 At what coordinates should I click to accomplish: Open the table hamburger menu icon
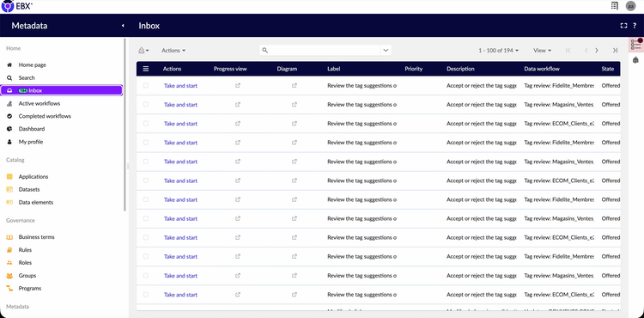[x=146, y=69]
